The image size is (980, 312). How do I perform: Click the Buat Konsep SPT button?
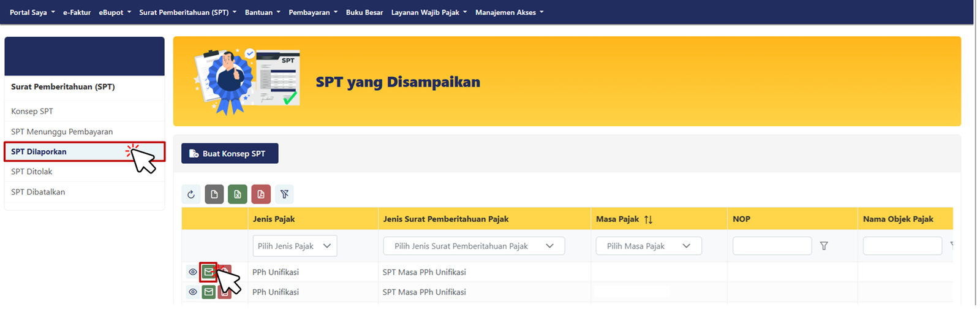point(230,153)
